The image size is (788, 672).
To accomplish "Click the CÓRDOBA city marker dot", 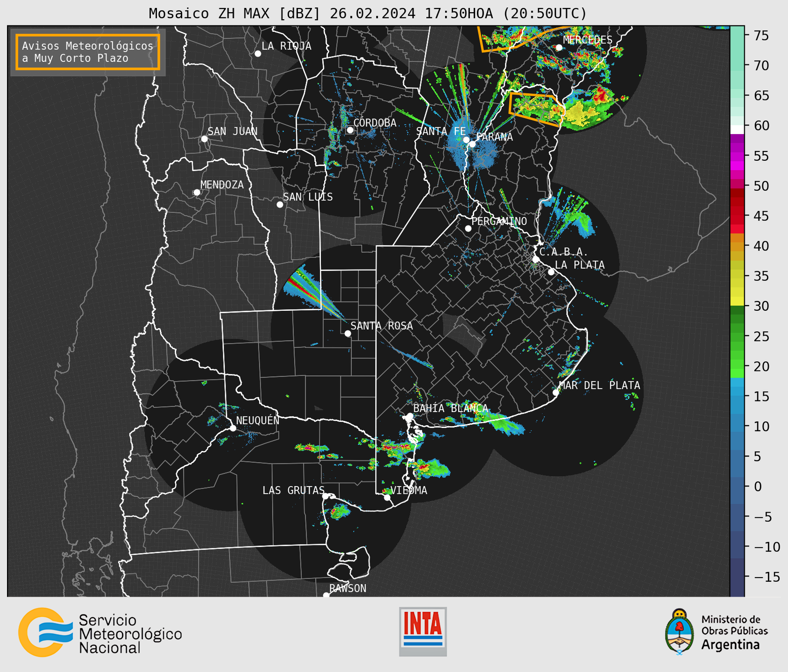I will coord(350,130).
